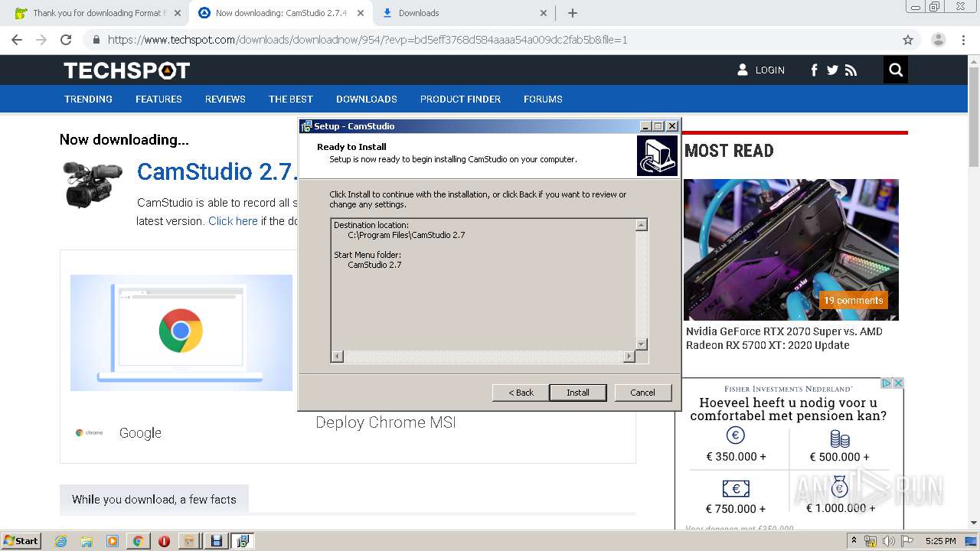Open the FEATURES menu item
This screenshot has height=551, width=980.
(x=158, y=99)
